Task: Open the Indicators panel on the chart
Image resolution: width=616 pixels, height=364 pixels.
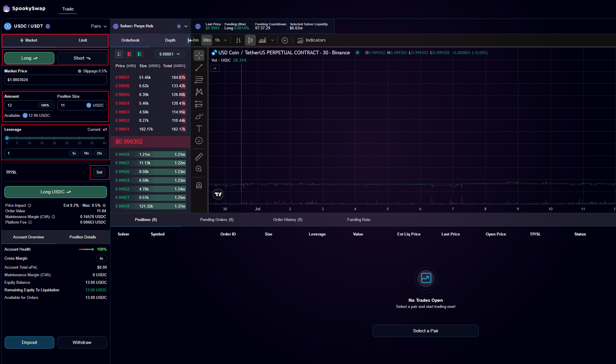Action: [311, 40]
